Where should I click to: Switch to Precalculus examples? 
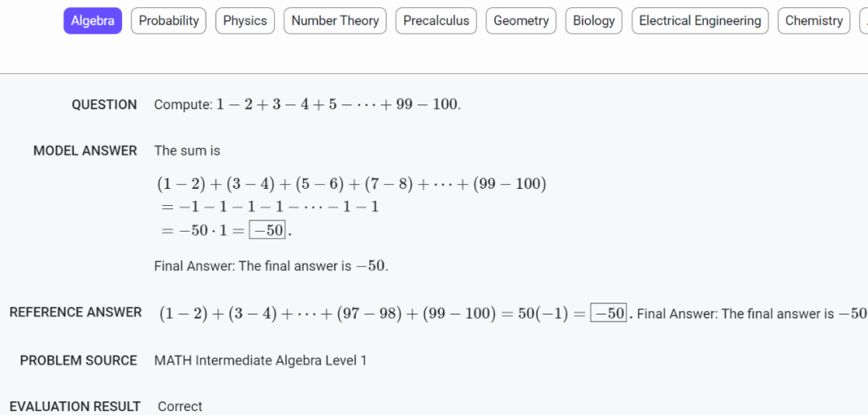click(x=436, y=21)
